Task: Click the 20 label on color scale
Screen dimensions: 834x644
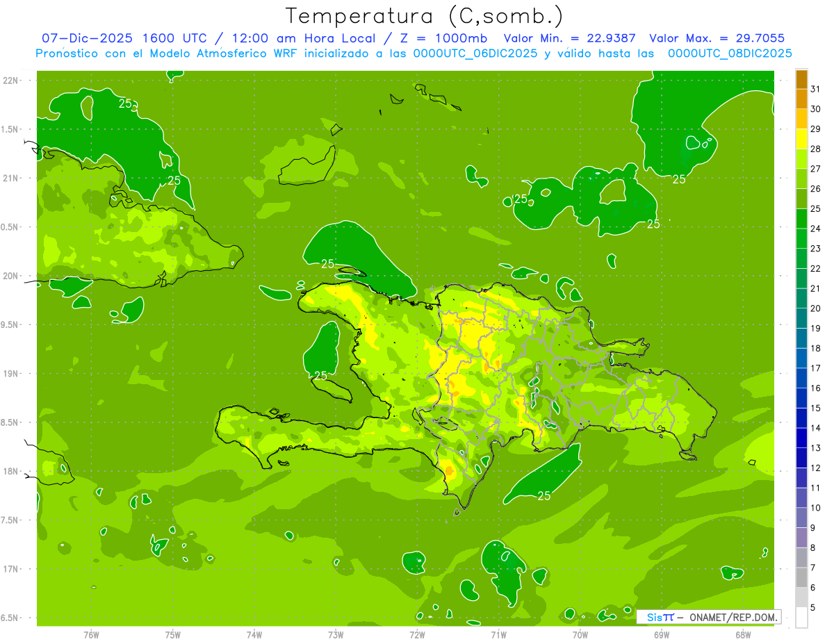Action: point(816,308)
